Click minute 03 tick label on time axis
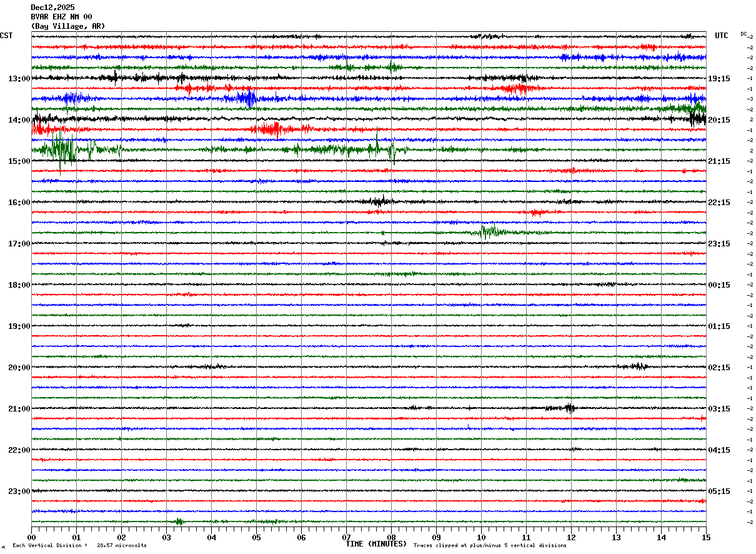Viewport: 756px width, 554px height. click(166, 537)
